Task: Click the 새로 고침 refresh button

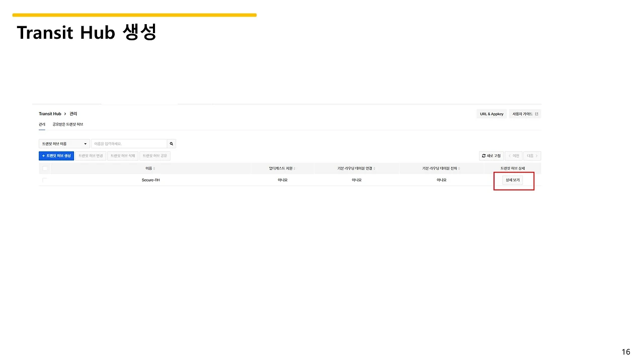Action: pos(492,156)
